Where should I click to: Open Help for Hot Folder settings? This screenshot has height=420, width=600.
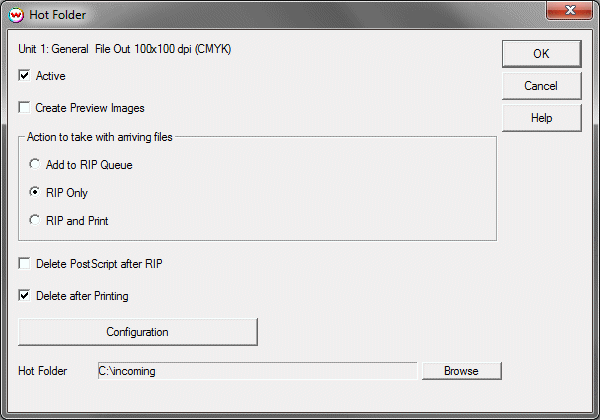click(540, 118)
